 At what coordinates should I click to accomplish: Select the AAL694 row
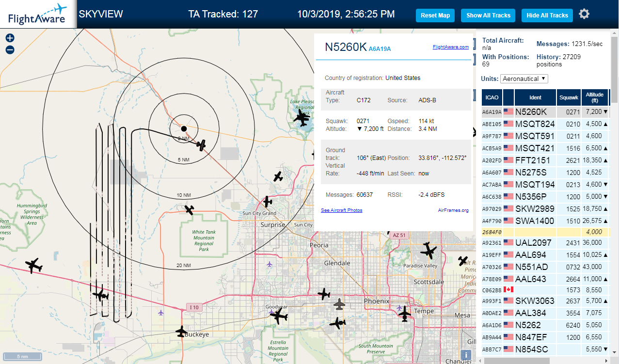coord(546,254)
